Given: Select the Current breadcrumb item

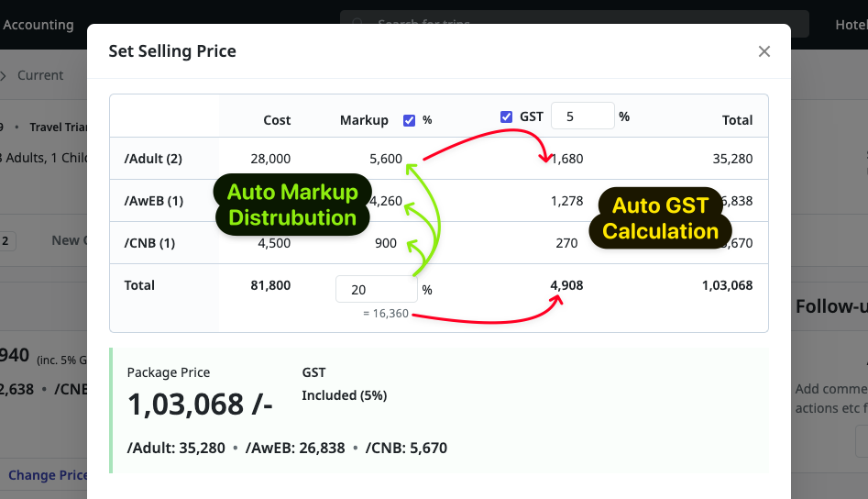Looking at the screenshot, I should (40, 75).
